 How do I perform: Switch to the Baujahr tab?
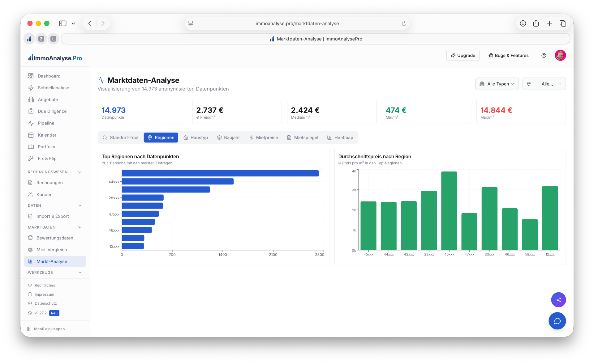click(x=228, y=138)
